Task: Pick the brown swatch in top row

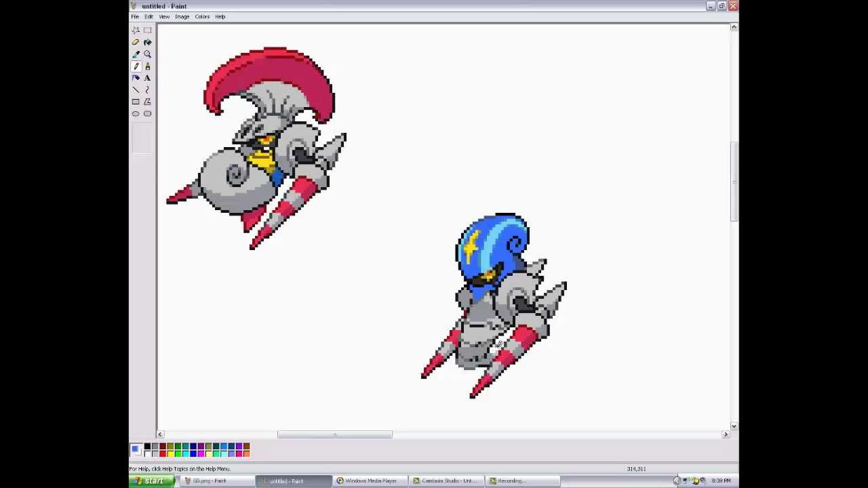Action: coord(247,447)
